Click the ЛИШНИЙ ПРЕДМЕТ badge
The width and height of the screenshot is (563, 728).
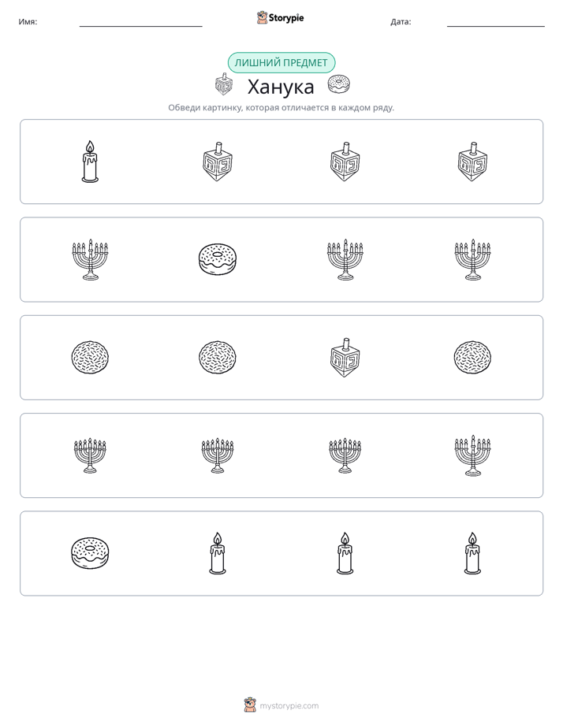[281, 63]
